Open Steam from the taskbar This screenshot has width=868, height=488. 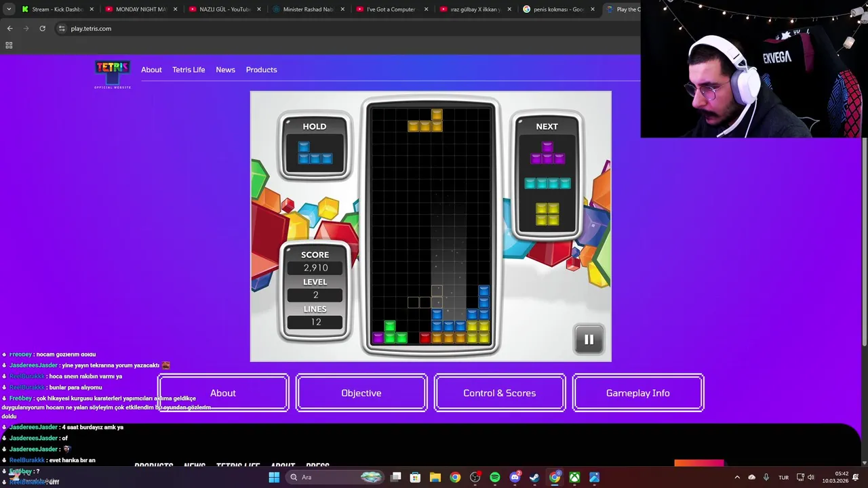534,477
